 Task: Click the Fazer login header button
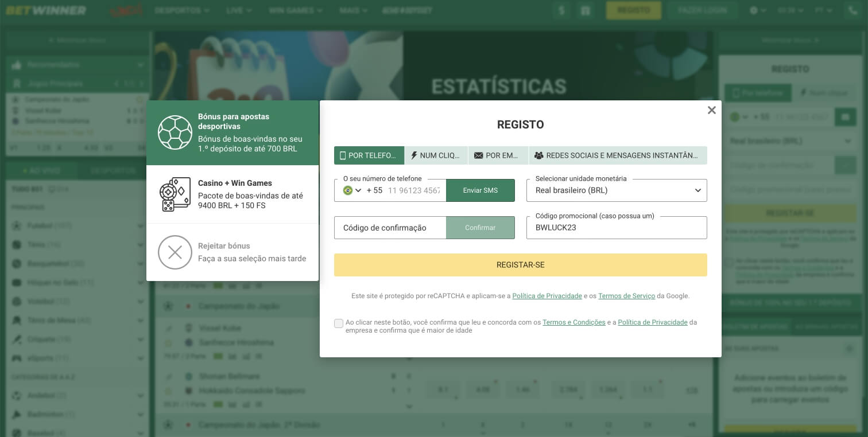coord(702,10)
